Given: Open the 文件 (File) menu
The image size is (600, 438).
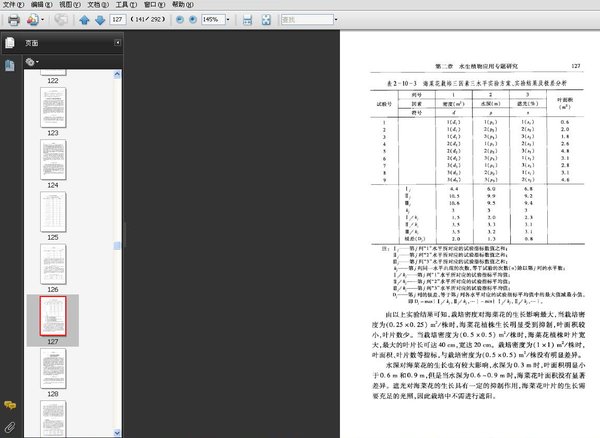Looking at the screenshot, I should pyautogui.click(x=13, y=5).
